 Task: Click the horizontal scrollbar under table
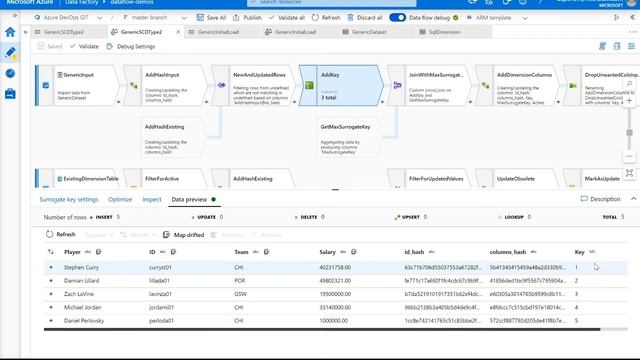(322, 329)
